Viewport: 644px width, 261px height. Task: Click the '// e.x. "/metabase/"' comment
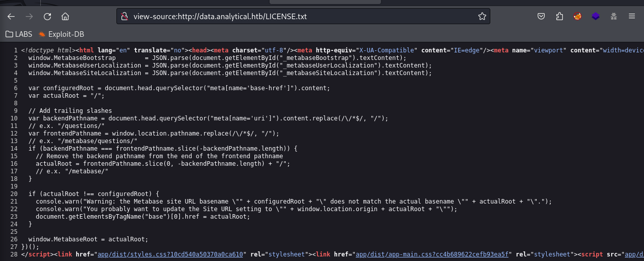coord(72,171)
